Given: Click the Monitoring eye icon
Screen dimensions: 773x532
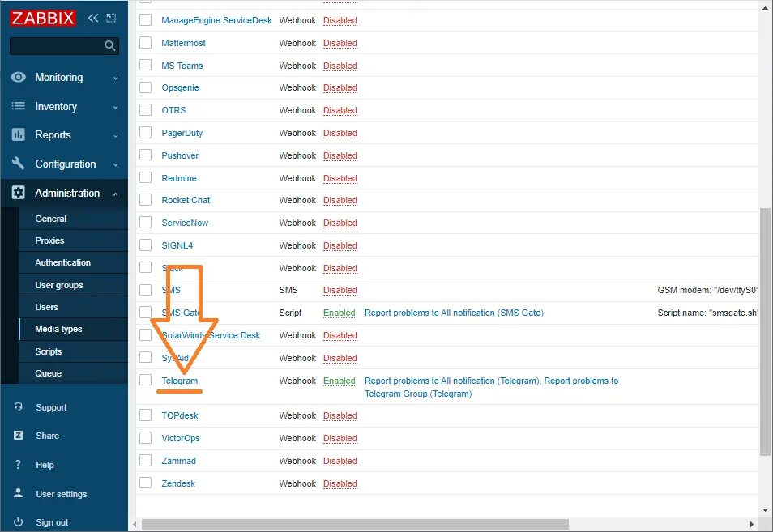Looking at the screenshot, I should (x=19, y=77).
